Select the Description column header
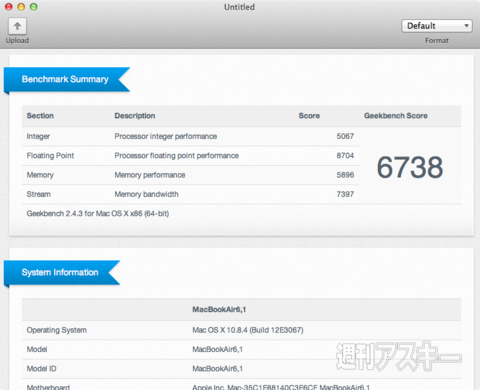 click(x=135, y=116)
